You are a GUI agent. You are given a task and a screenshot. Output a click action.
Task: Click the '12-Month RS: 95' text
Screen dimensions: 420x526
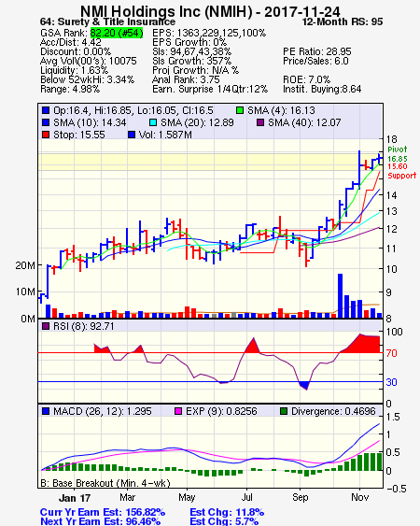click(x=343, y=21)
